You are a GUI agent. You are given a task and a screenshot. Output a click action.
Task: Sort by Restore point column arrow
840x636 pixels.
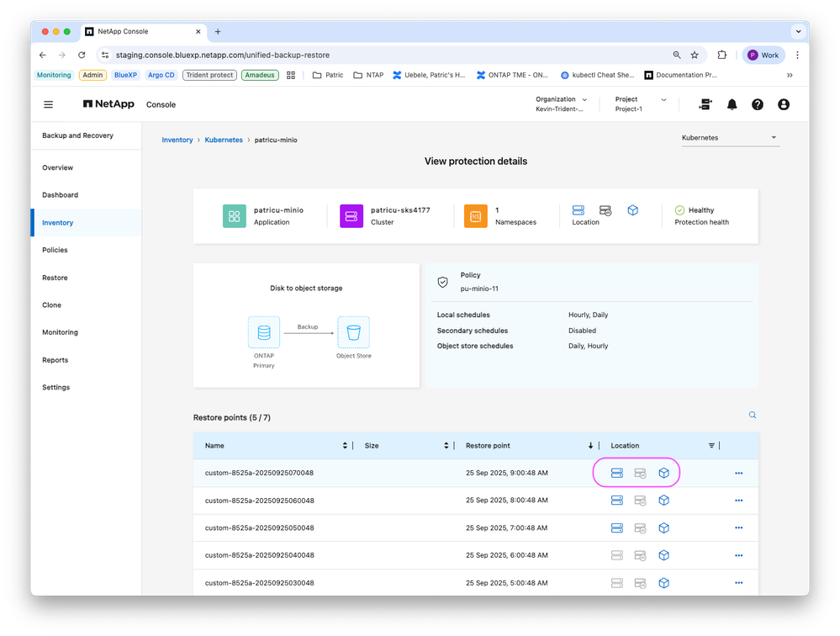[590, 446]
